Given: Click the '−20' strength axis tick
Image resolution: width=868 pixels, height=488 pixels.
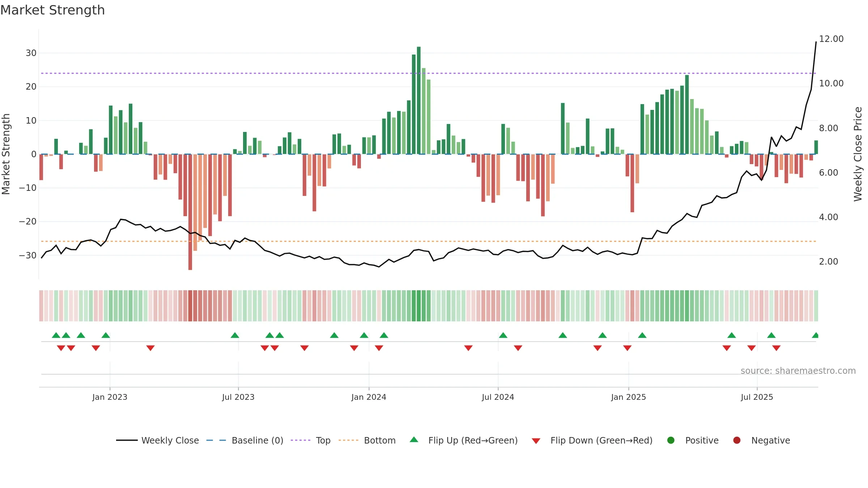Looking at the screenshot, I should [28, 222].
